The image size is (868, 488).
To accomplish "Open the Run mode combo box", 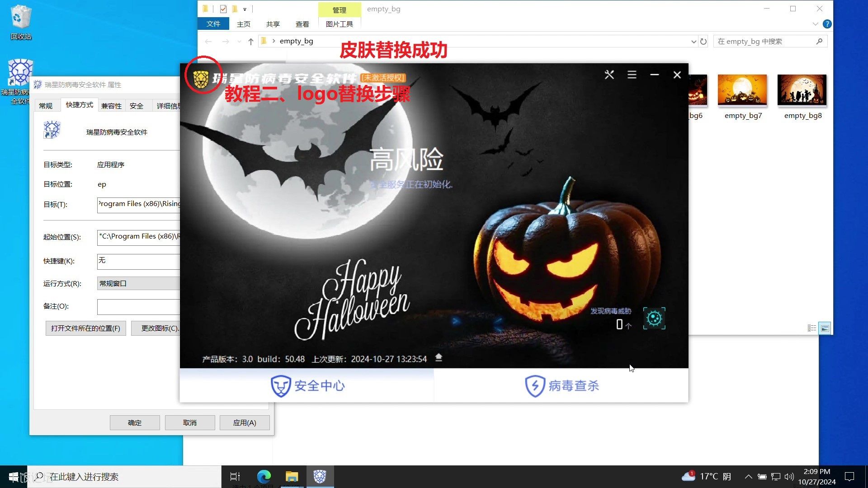I will [x=138, y=283].
